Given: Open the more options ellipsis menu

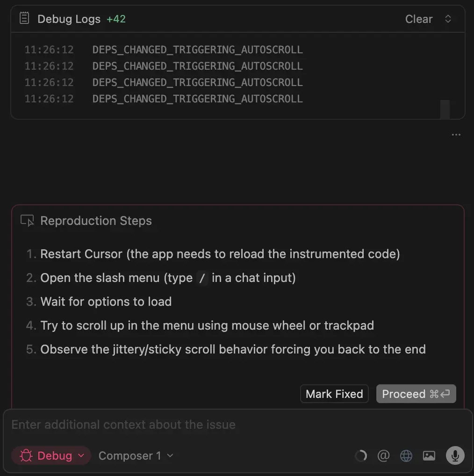Looking at the screenshot, I should [456, 135].
